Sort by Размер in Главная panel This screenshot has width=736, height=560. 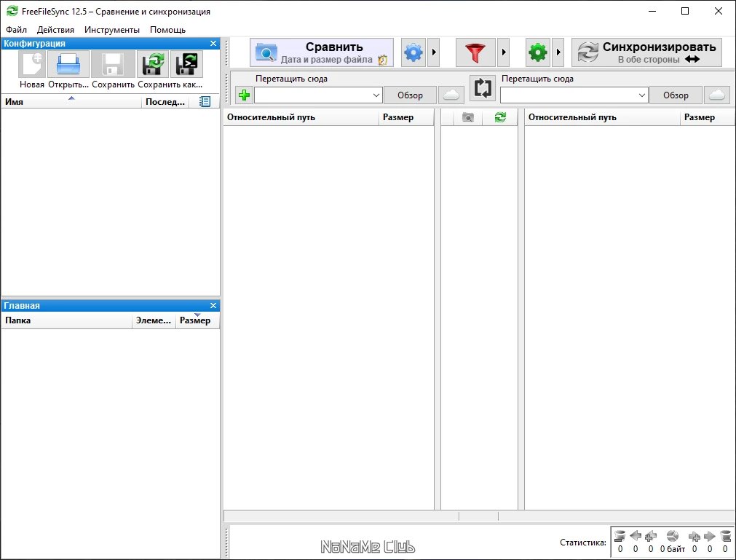point(197,320)
